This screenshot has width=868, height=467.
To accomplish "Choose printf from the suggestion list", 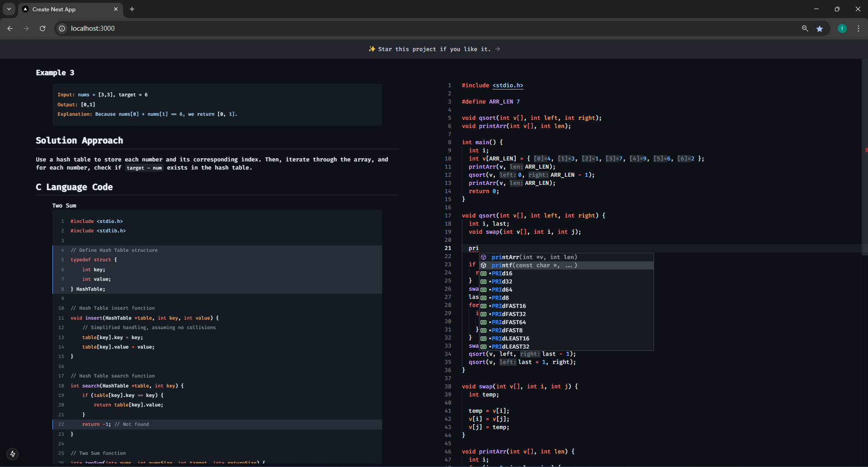I will coord(534,265).
